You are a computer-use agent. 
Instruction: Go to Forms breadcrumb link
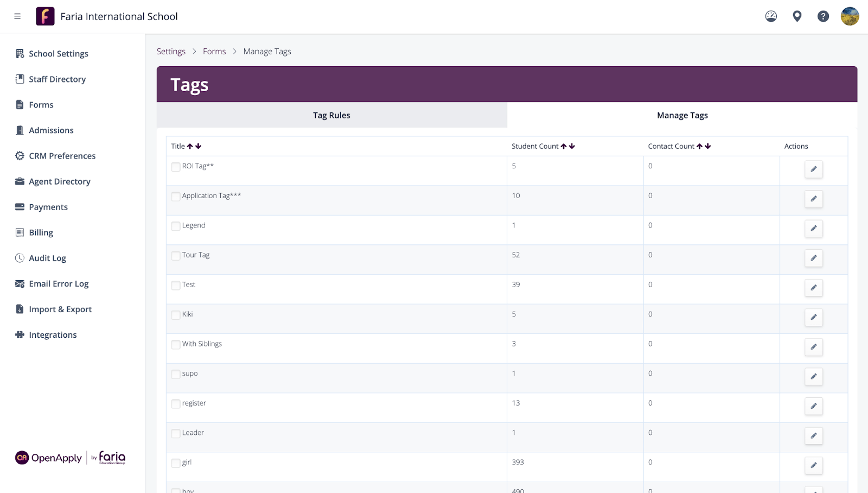tap(214, 52)
